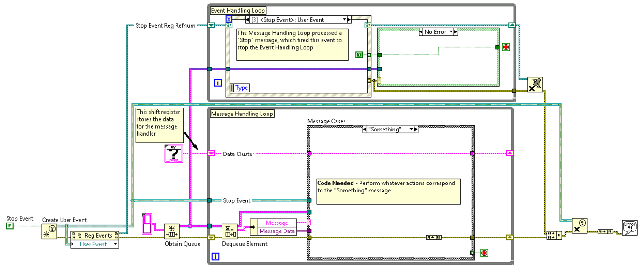
Task: Click the Create User Event node icon
Action: [x=49, y=231]
